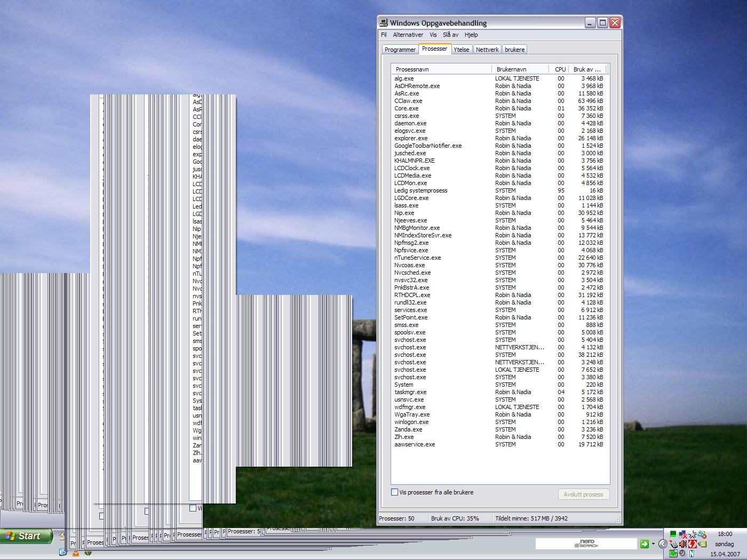Click the grey speaker volume tray icon
Screen dimensions: 747x560
[682, 554]
